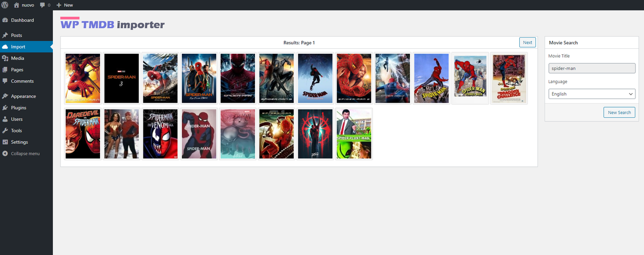The height and width of the screenshot is (255, 644).
Task: Open Appearance settings in the sidebar
Action: point(23,96)
